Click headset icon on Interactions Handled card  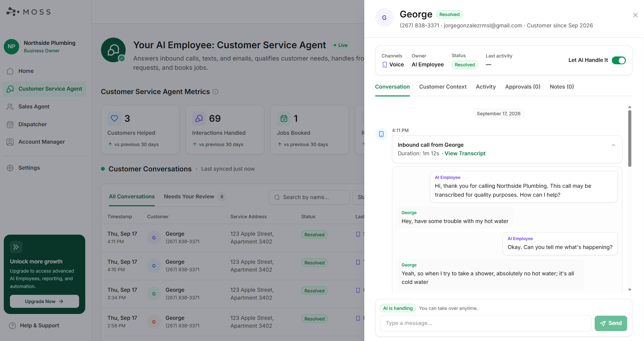coord(199,118)
